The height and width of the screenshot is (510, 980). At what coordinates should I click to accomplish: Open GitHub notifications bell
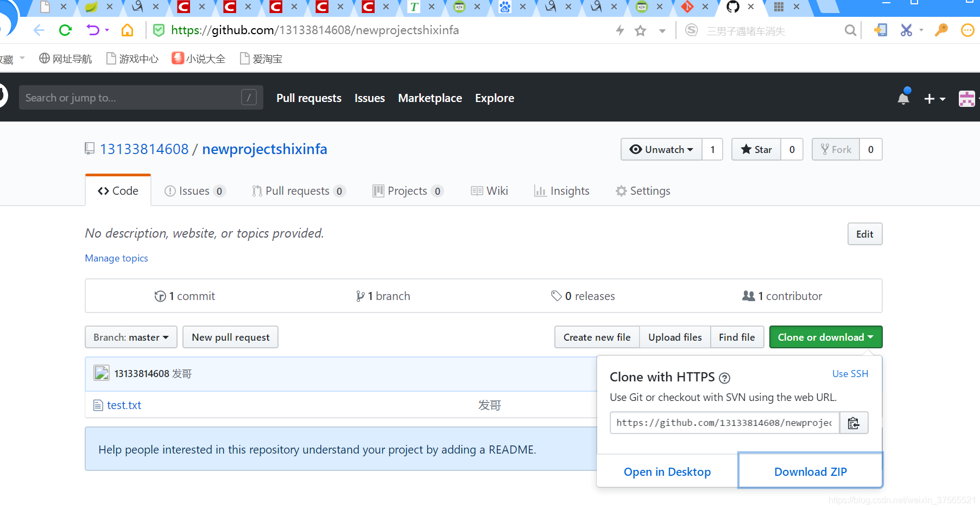903,98
